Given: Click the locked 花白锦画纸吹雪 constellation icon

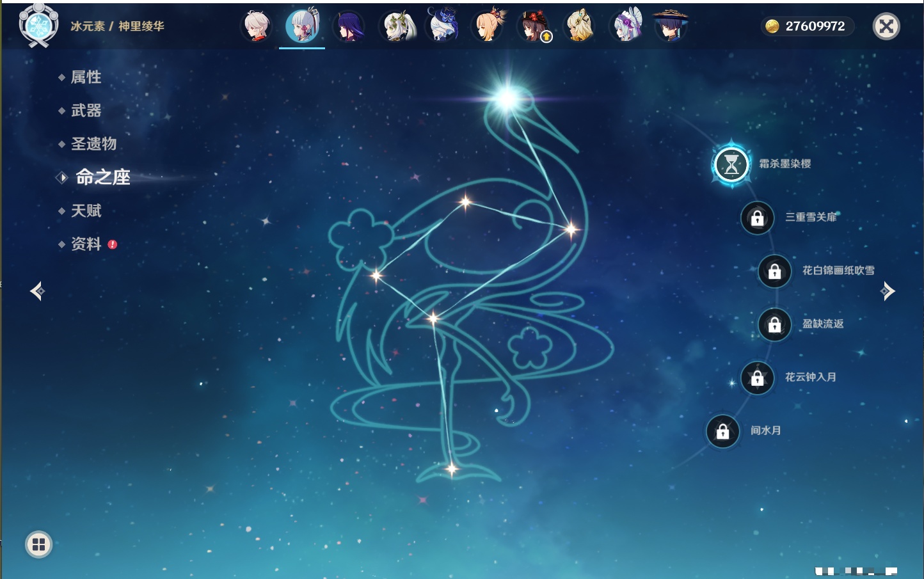Looking at the screenshot, I should pyautogui.click(x=774, y=271).
